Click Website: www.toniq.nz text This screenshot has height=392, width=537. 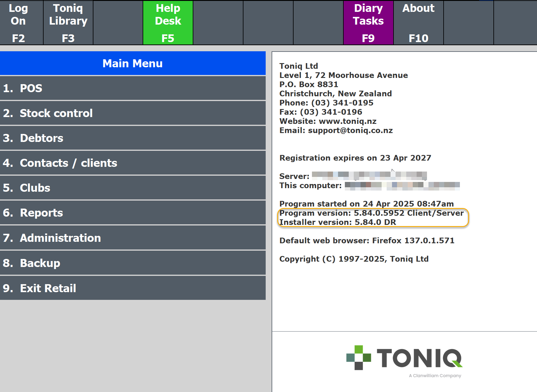tap(328, 121)
